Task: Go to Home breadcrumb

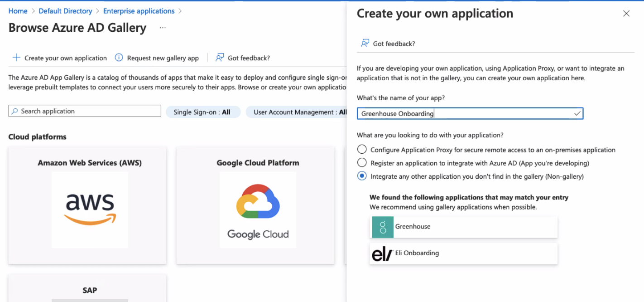Action: tap(18, 11)
